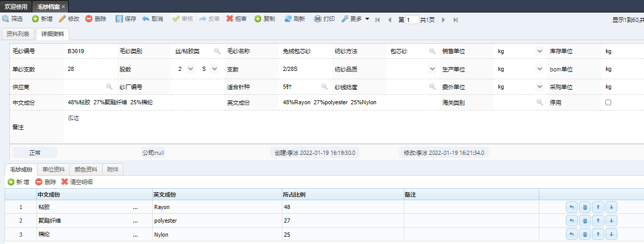Expand the 纺纱品质 dropdown
This screenshot has height=244, width=644.
(432, 69)
